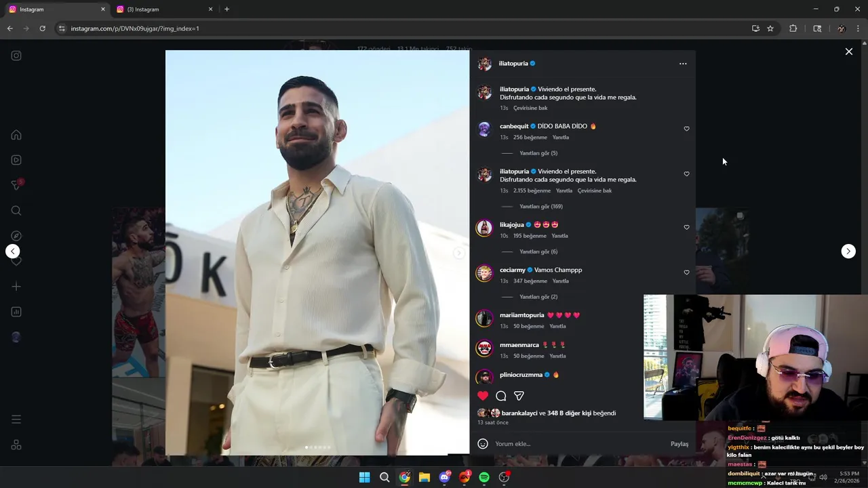Viewport: 868px width, 488px height.
Task: Like likajojua's comment
Action: pyautogui.click(x=686, y=227)
